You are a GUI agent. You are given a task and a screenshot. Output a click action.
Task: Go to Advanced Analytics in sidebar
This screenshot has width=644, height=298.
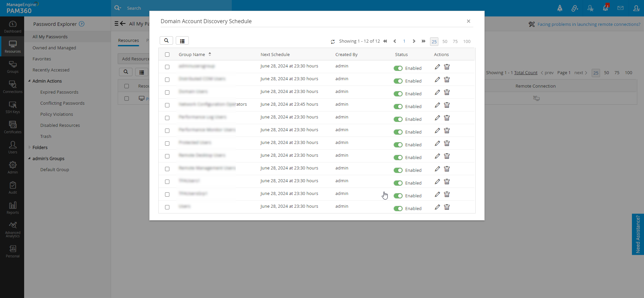tap(13, 230)
